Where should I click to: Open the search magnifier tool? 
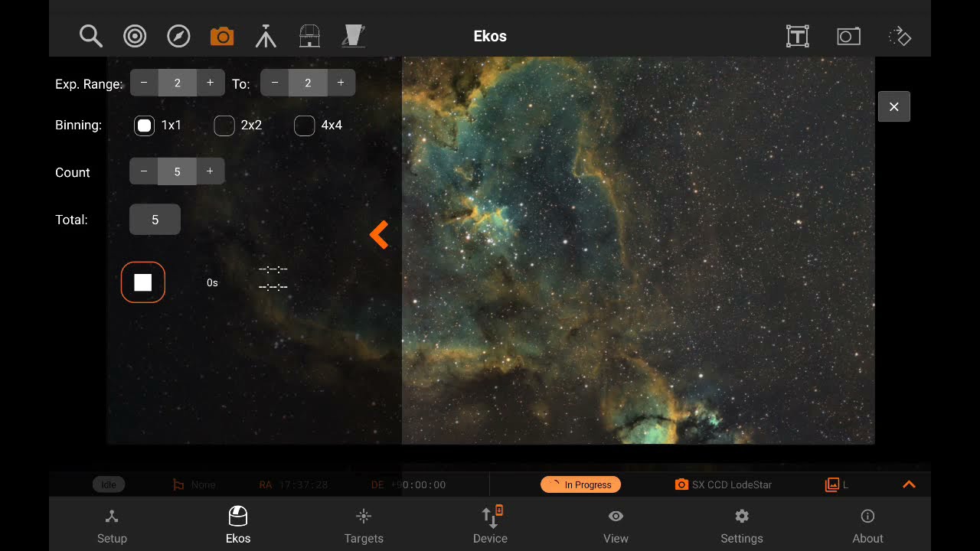(x=91, y=36)
